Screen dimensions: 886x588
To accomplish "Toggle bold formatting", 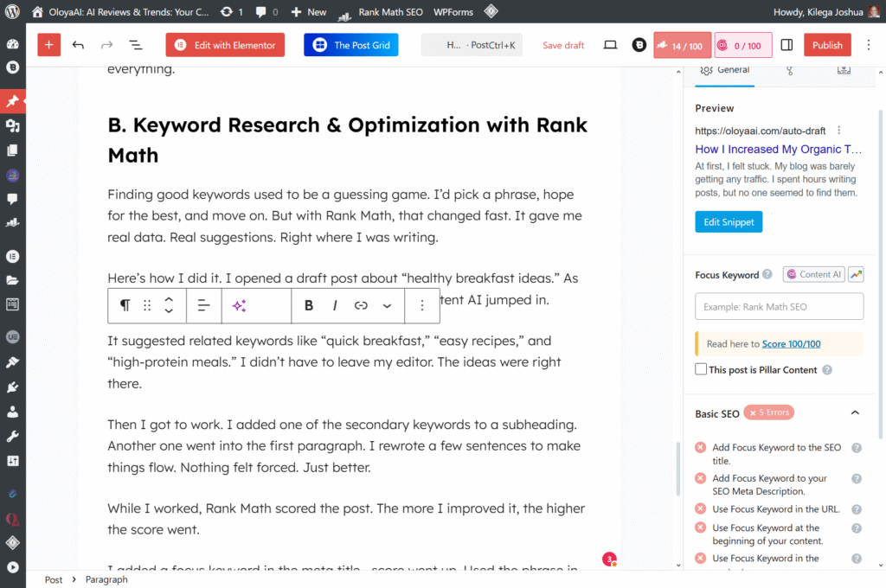I will (x=309, y=305).
